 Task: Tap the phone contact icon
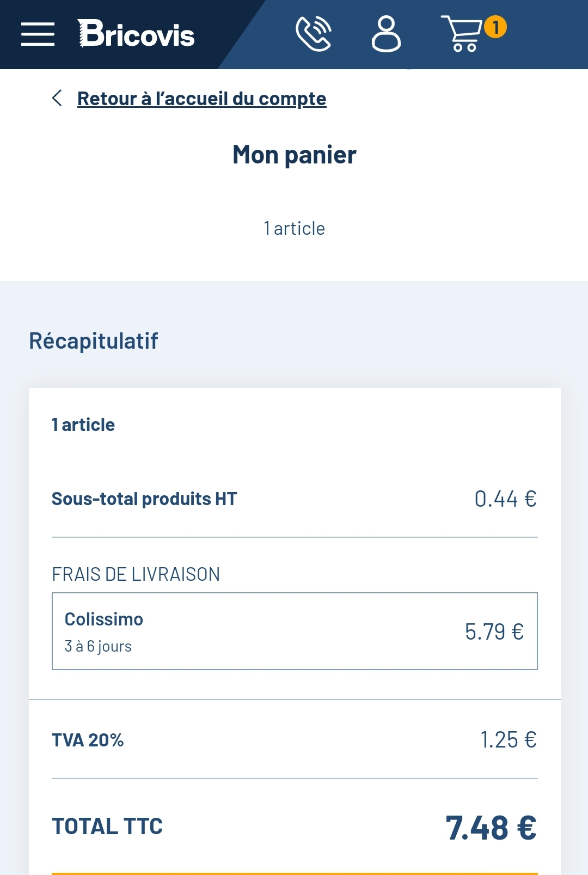(x=314, y=34)
